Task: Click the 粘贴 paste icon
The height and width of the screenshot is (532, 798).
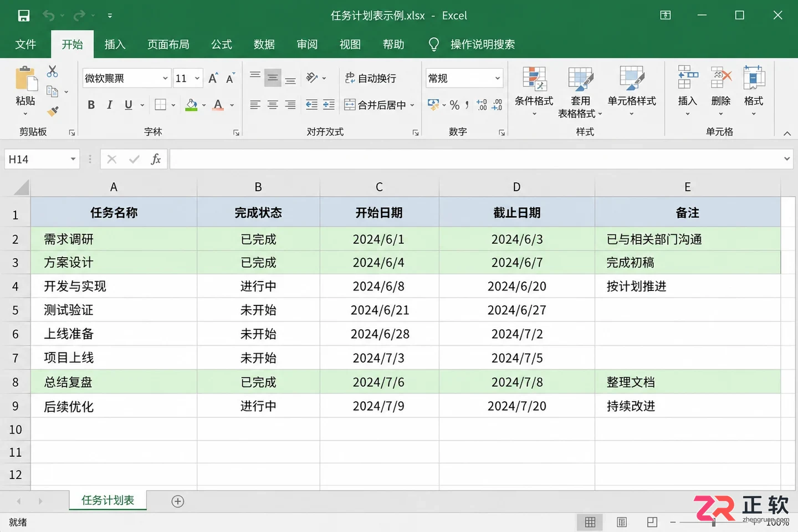Action: (x=25, y=78)
